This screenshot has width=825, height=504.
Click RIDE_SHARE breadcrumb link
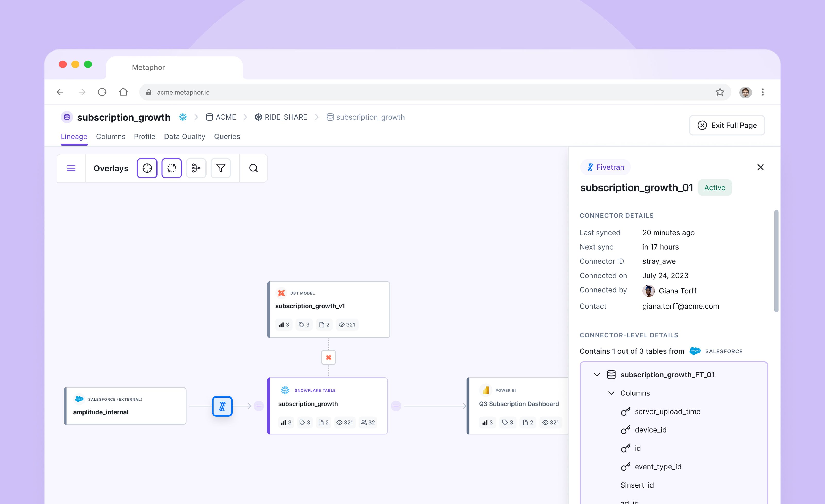pyautogui.click(x=286, y=117)
